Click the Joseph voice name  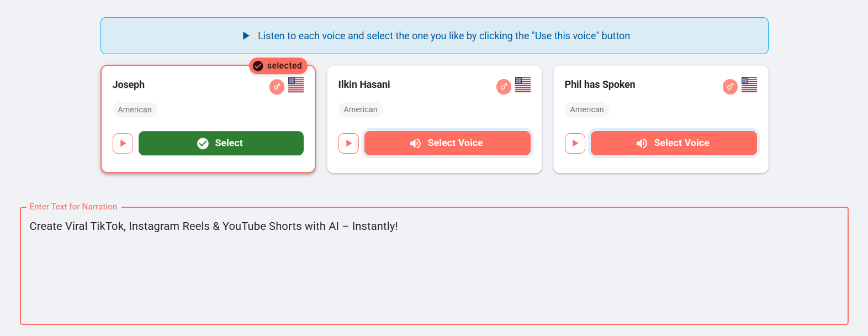(x=129, y=85)
